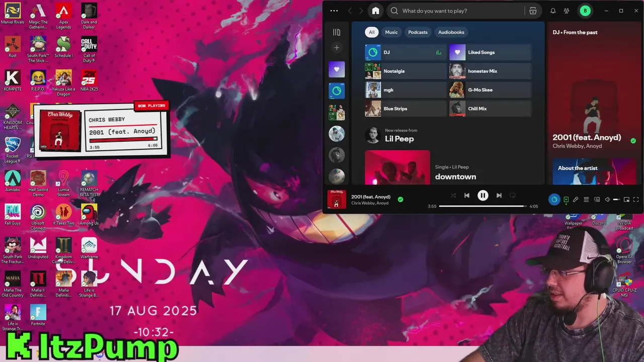Toggle repeat in Spotify player

click(x=513, y=196)
